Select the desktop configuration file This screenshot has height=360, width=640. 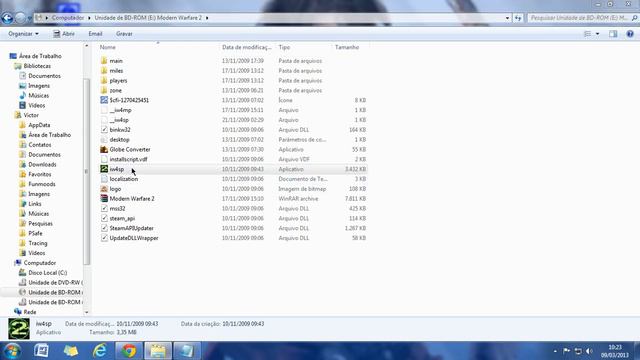pos(119,140)
